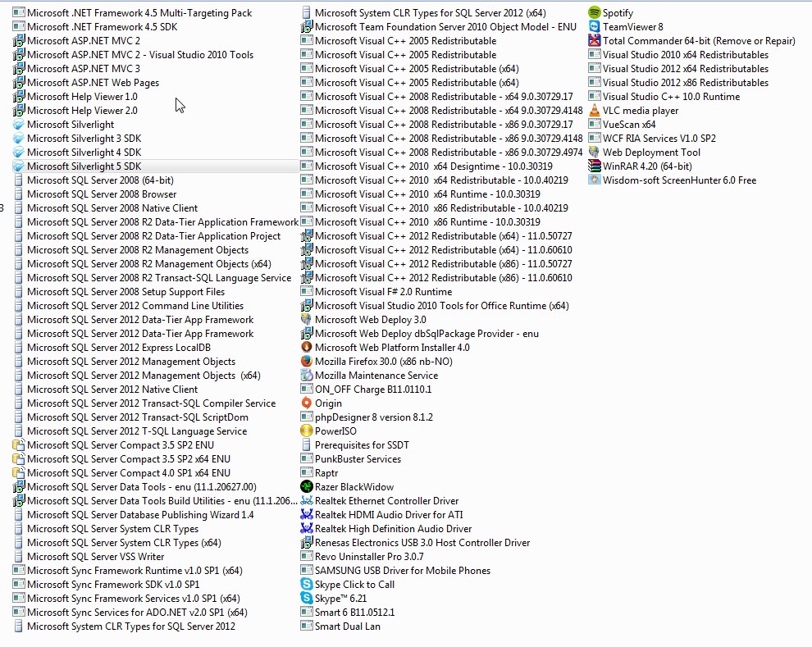Click the TeamViewer 8 icon
The height and width of the screenshot is (647, 812).
click(595, 26)
